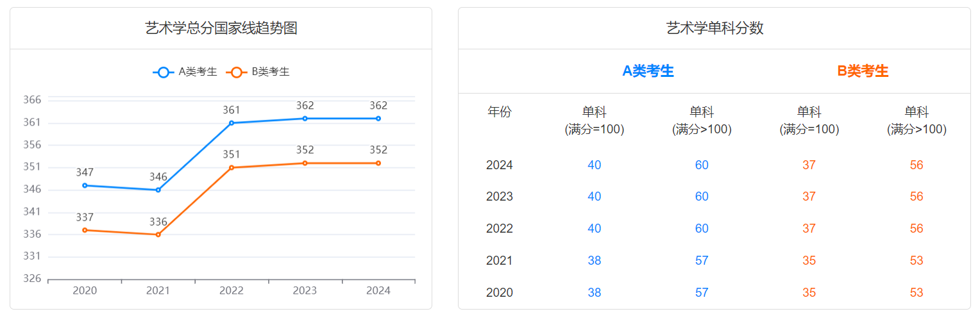Screen dimensions: 980x316
Task: Click the 2021 row in the score table
Action: [x=500, y=261]
